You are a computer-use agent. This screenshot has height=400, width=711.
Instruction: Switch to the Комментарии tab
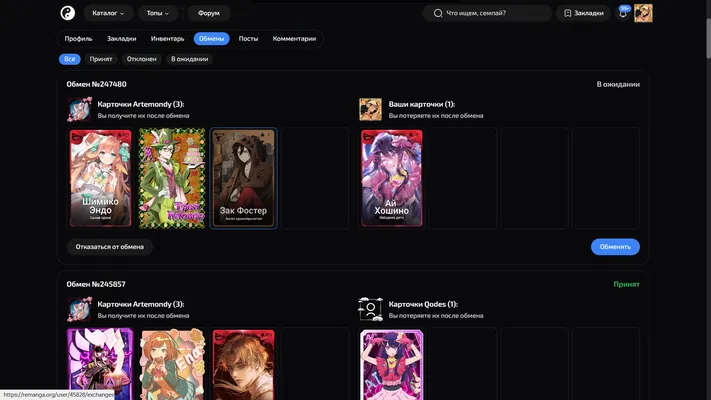[294, 39]
